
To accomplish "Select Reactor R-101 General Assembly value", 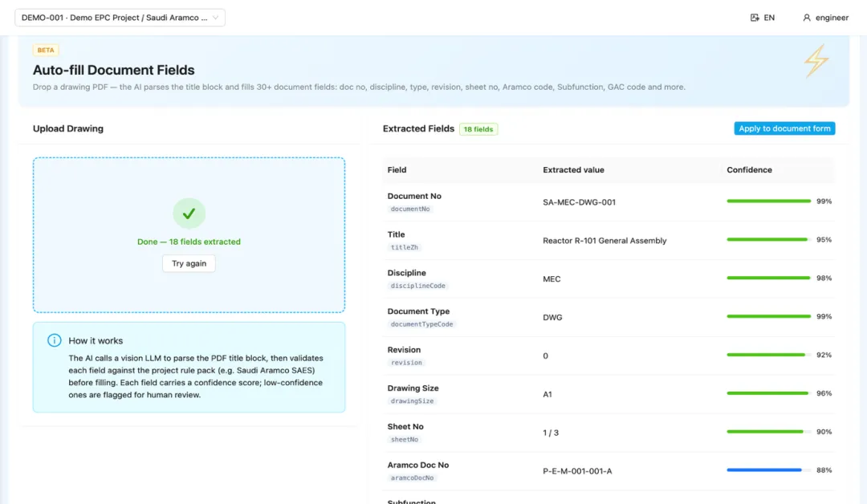I will tap(604, 241).
